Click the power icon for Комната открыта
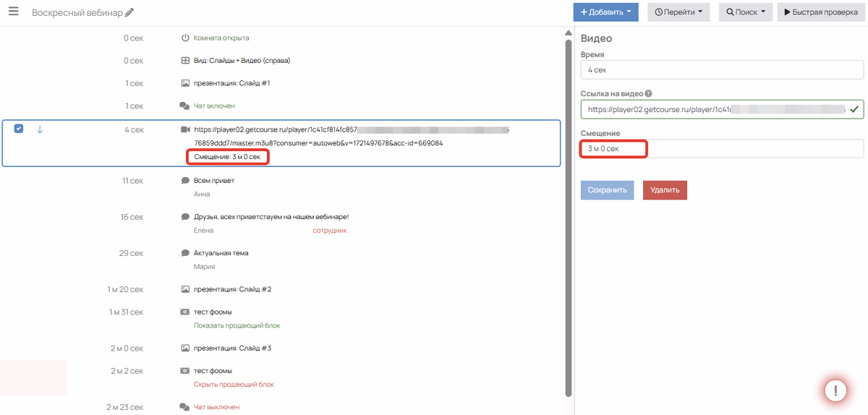Viewport: 868px width, 415px height. (x=185, y=38)
